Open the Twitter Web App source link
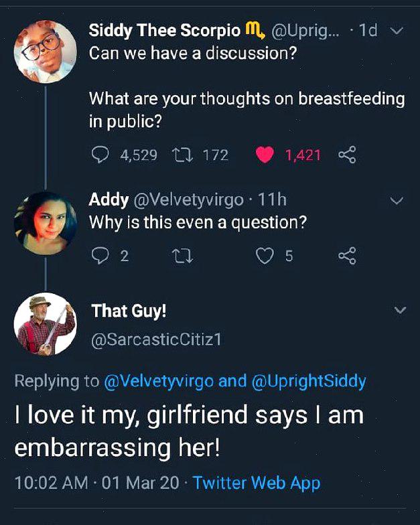The height and width of the screenshot is (525, 420). click(257, 482)
